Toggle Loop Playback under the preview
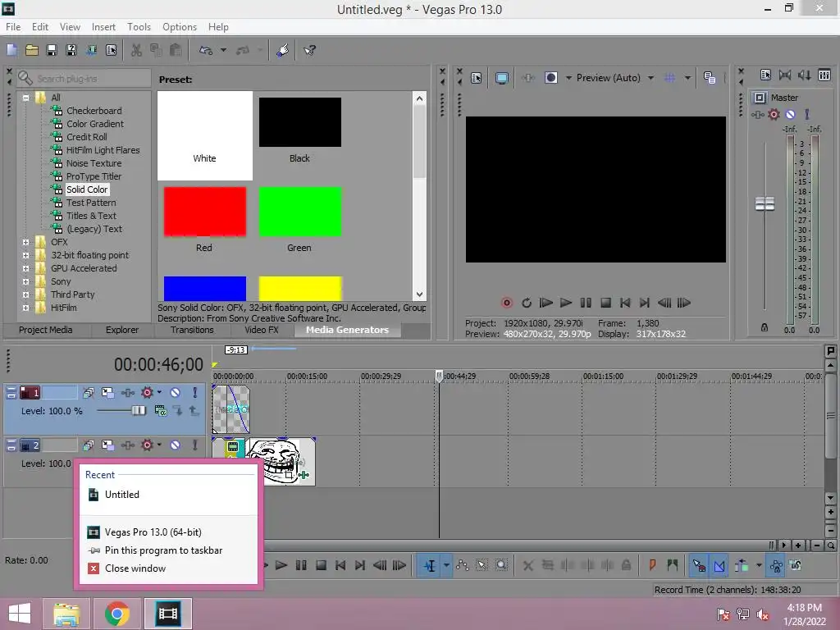This screenshot has width=840, height=630. point(526,303)
